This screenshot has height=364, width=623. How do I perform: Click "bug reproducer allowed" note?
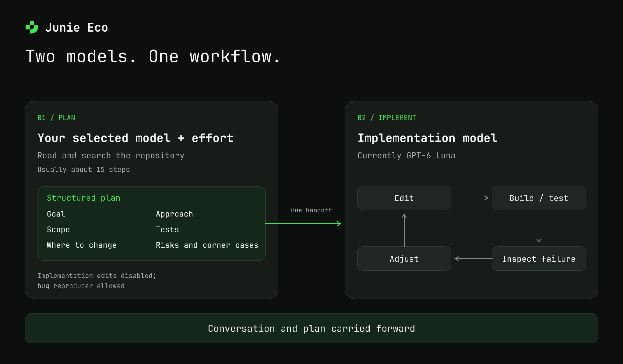coord(81,286)
